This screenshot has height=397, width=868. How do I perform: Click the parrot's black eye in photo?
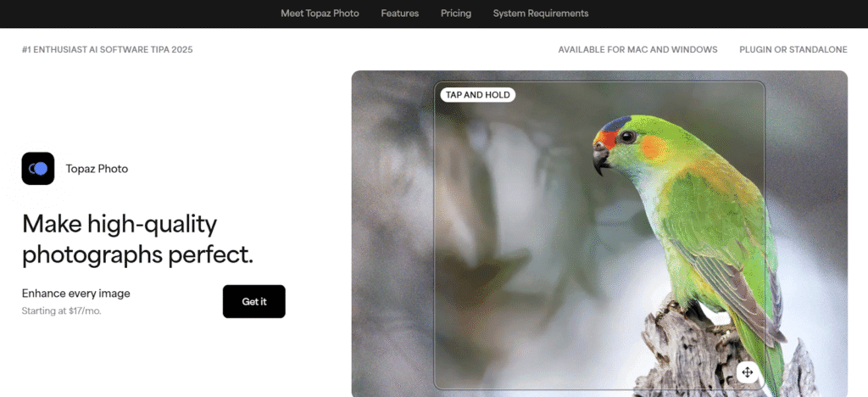[627, 137]
